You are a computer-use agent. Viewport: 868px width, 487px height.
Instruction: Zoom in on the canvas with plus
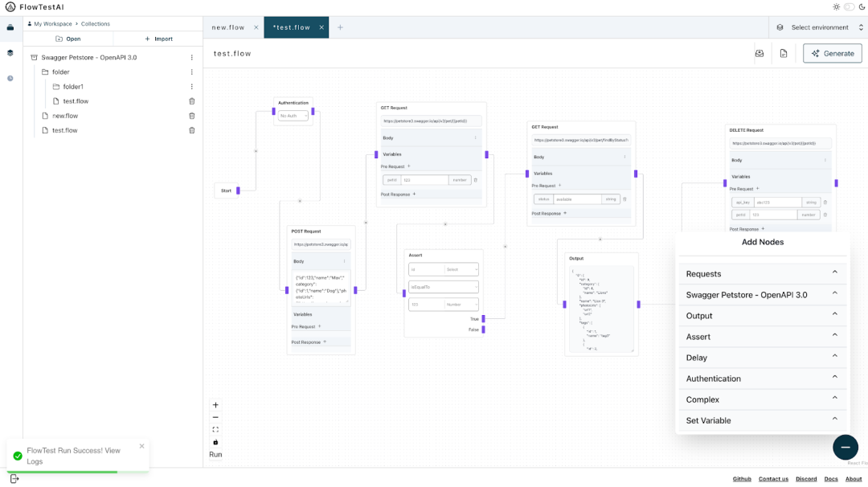(x=215, y=405)
